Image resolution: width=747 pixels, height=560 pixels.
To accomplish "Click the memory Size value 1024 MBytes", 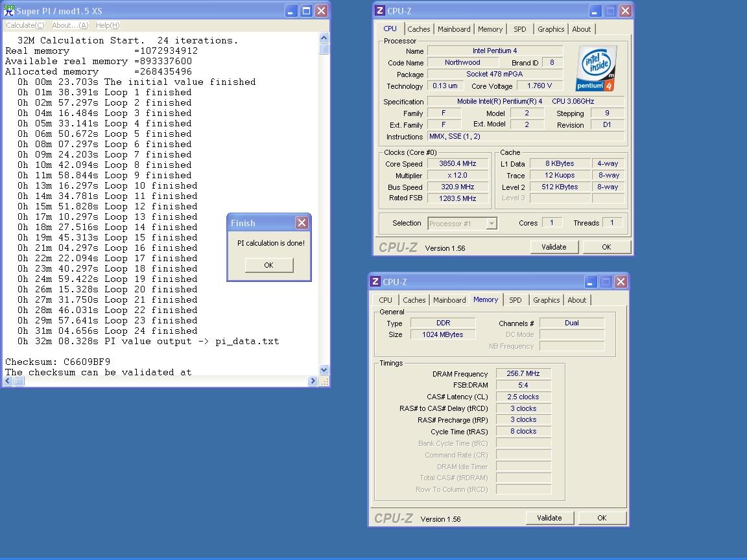I will [x=443, y=334].
